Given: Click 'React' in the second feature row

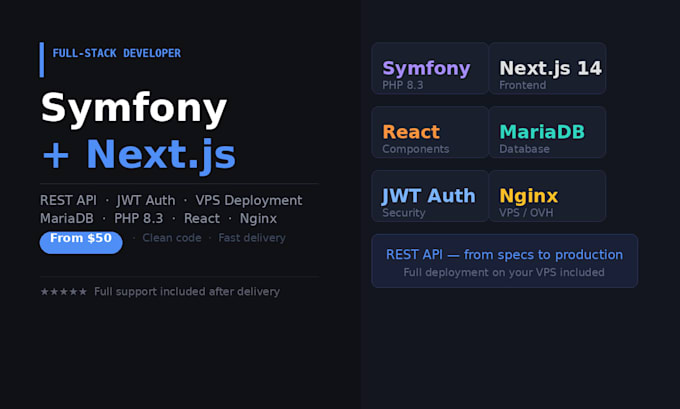Looking at the screenshot, I should click(202, 219).
